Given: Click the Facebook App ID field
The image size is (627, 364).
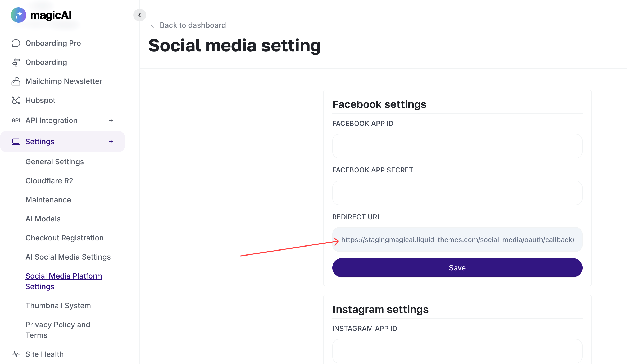Looking at the screenshot, I should tap(457, 146).
